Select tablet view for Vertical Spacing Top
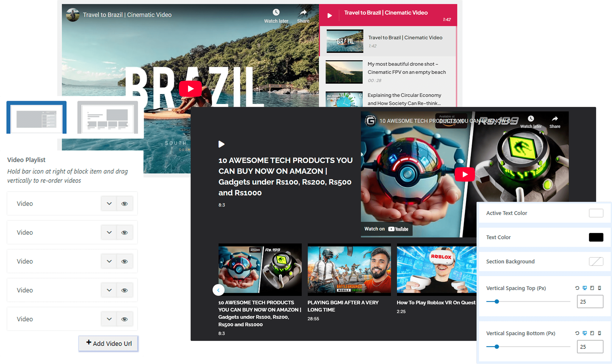612x364 pixels. [592, 288]
